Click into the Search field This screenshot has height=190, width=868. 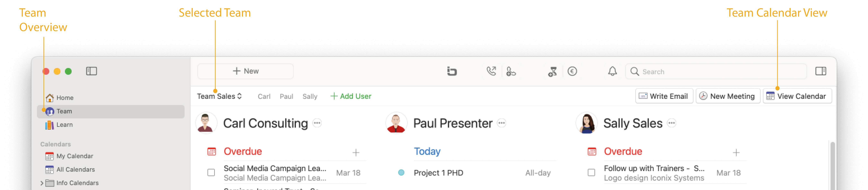point(716,72)
